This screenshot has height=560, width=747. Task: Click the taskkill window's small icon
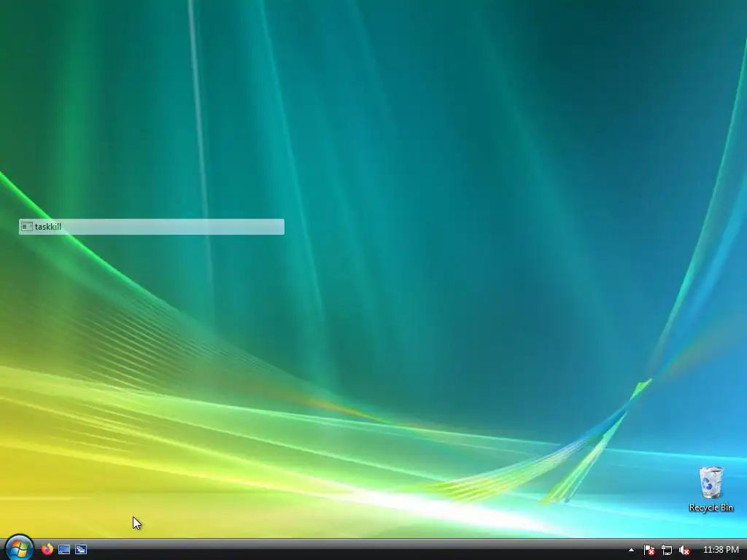pos(27,227)
